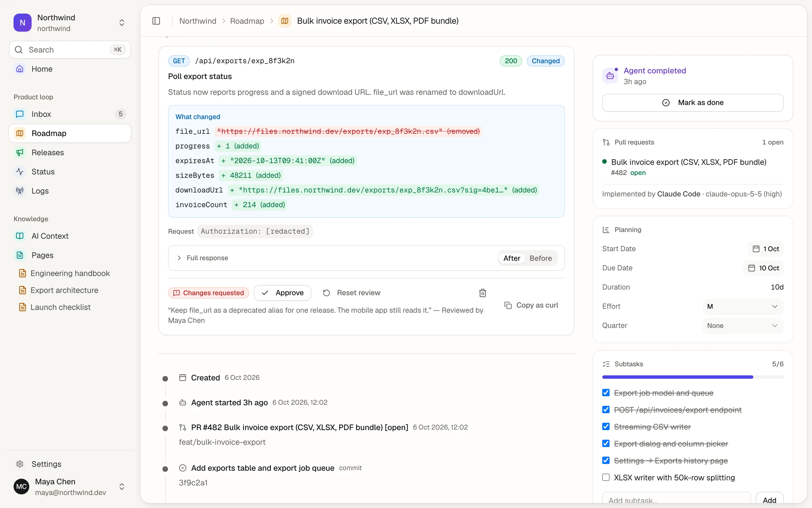Screen dimensions: 812x508
Task: Click the Home icon in sidebar
Action: coord(20,69)
